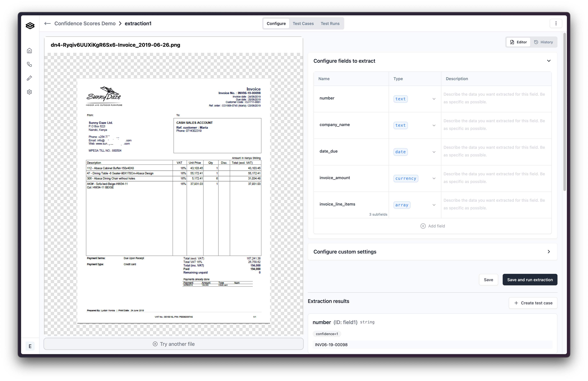Screen dimensions: 588x381
Task: Open the three-dot more options menu
Action: tap(556, 24)
